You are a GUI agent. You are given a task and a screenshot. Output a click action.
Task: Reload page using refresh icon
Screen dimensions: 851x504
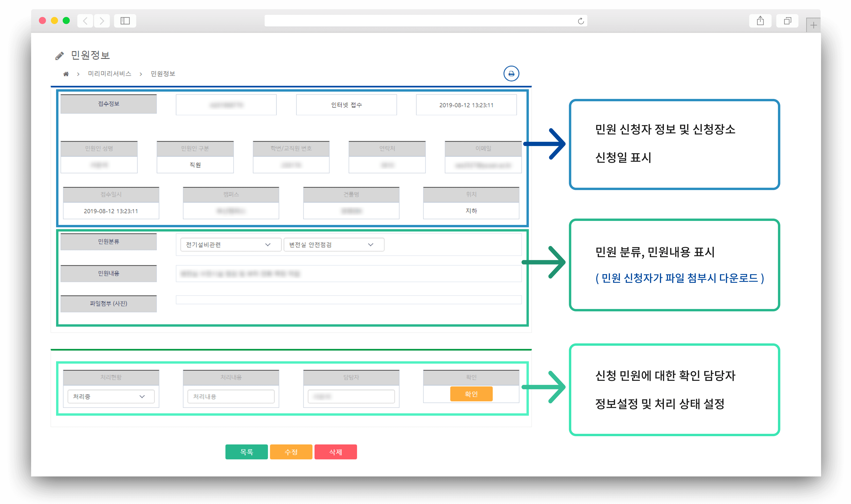pyautogui.click(x=580, y=21)
